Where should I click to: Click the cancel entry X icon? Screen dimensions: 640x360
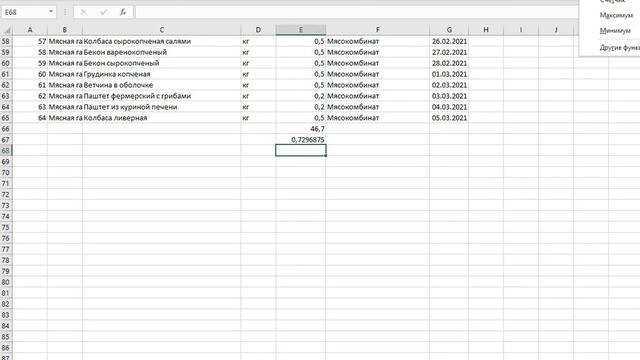83,12
